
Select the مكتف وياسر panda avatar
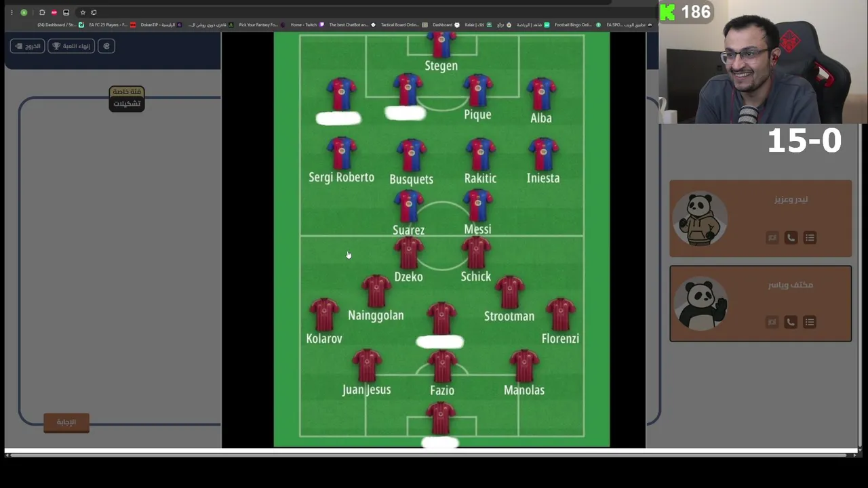coord(701,304)
